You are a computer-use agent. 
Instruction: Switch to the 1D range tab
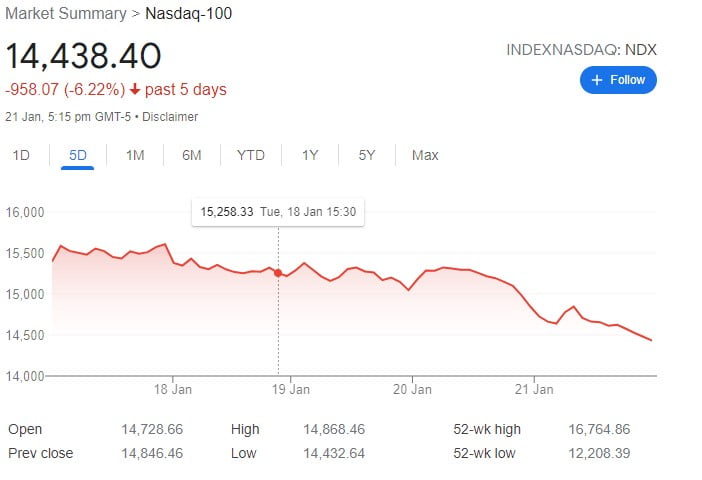click(x=21, y=155)
